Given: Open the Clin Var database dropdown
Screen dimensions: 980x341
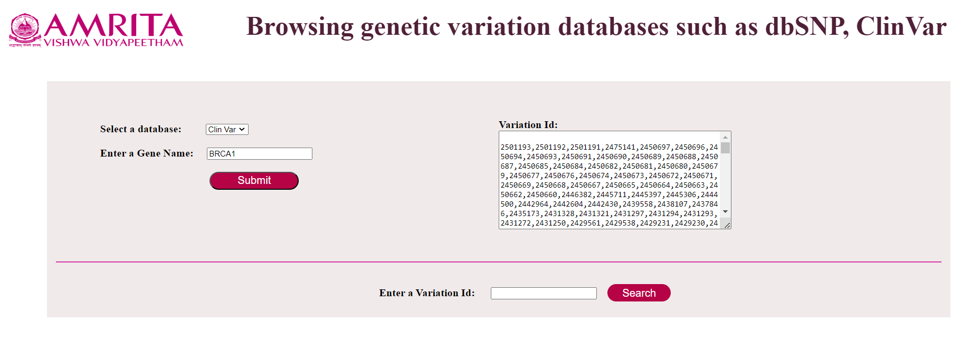Looking at the screenshot, I should 226,130.
